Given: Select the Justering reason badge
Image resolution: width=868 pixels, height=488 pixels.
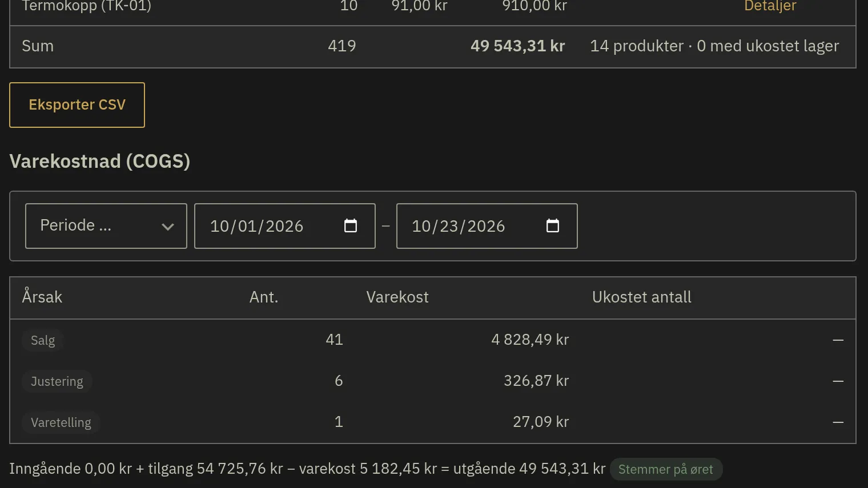Looking at the screenshot, I should (57, 381).
